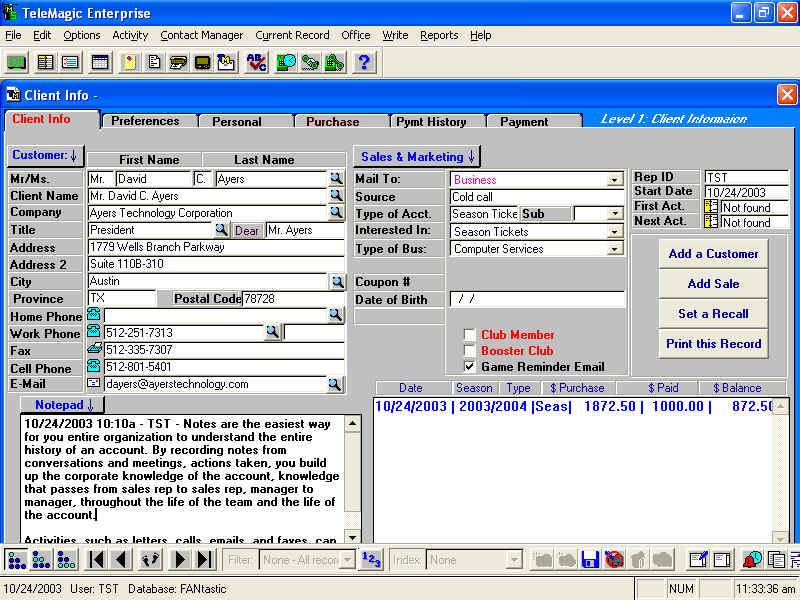The image size is (800, 600).
Task: Open the grid calendar icon in top toolbar
Action: click(x=99, y=63)
